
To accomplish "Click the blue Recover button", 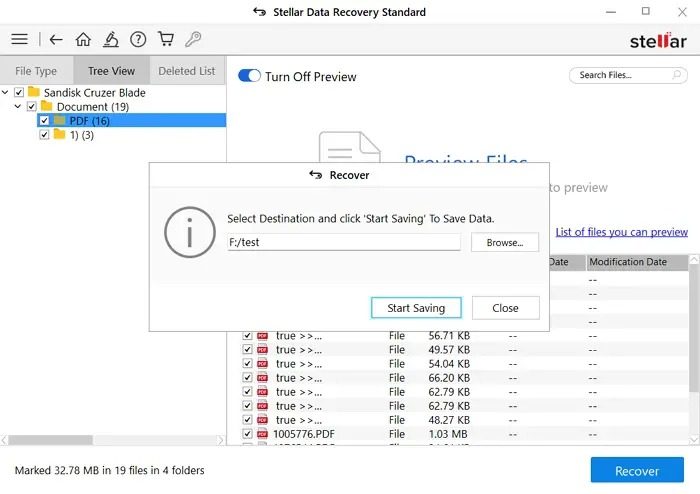I will click(x=637, y=470).
